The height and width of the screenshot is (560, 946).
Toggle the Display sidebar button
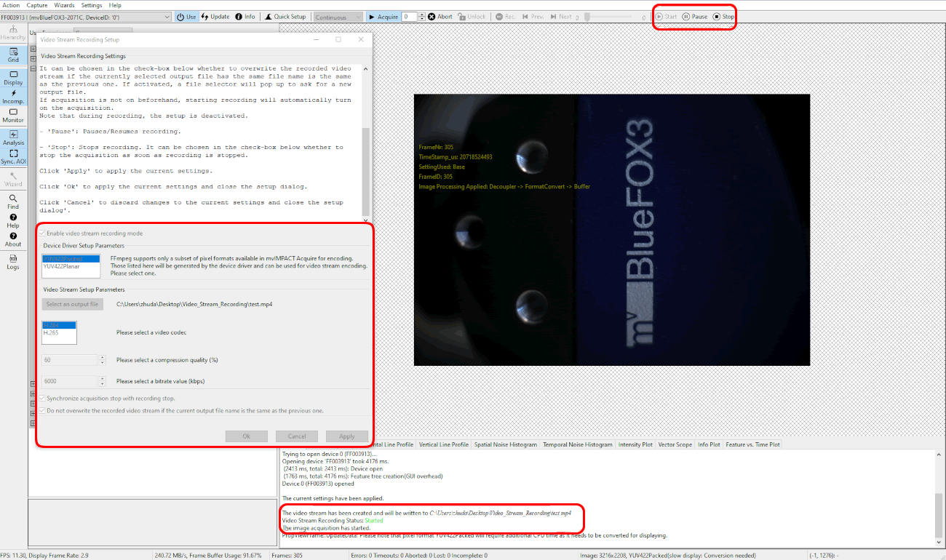[x=13, y=78]
